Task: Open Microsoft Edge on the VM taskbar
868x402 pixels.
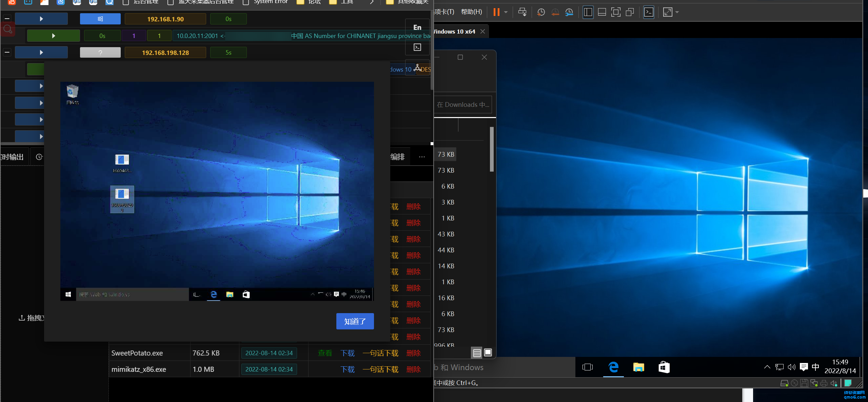Action: (613, 367)
